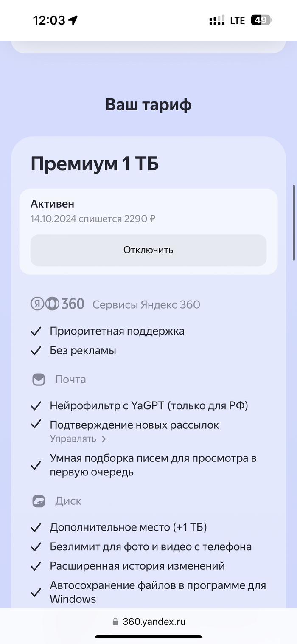Tap the lock icon beside 360.yandex.ru
This screenshot has width=297, height=644.
(x=115, y=622)
